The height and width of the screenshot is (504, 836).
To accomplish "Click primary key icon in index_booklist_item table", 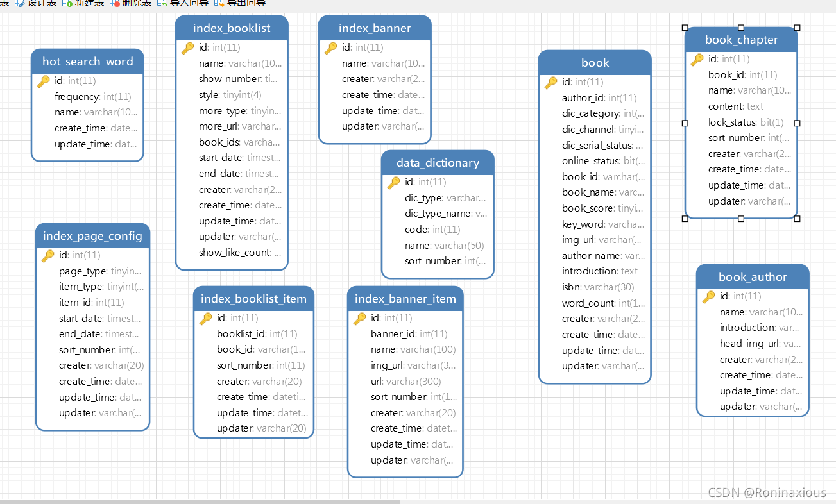I will 206,319.
